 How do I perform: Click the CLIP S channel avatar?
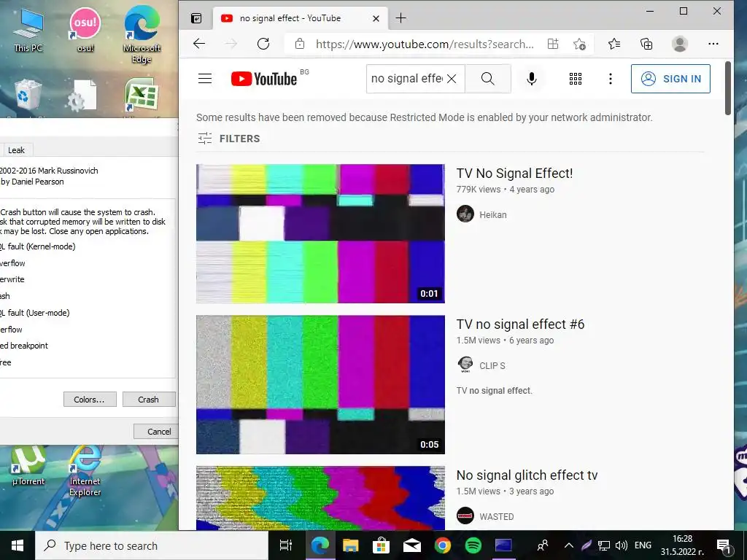click(x=465, y=365)
